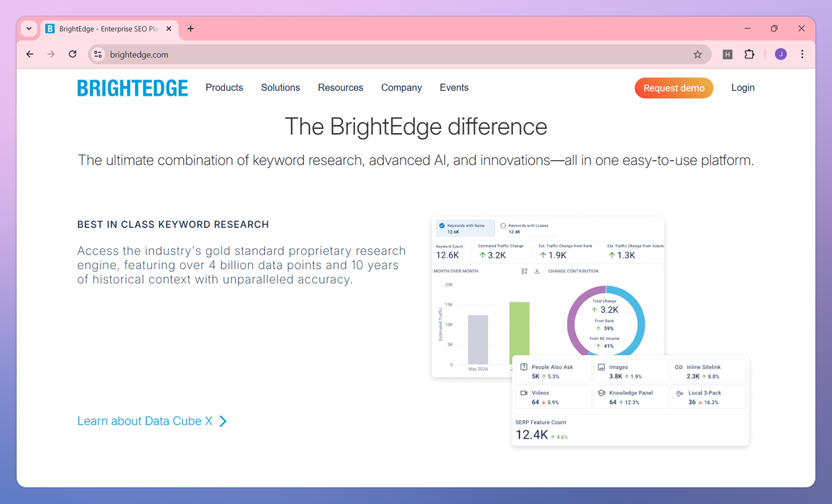Click the browser forward arrow
The height and width of the screenshot is (504, 832).
[x=51, y=54]
